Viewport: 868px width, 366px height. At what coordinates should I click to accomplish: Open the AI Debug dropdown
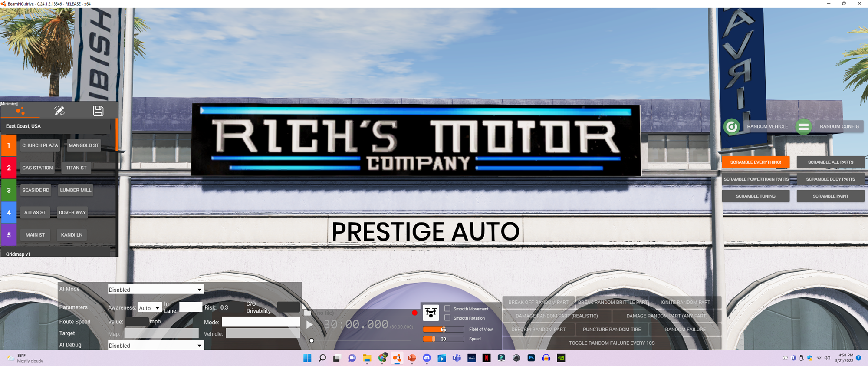click(156, 346)
